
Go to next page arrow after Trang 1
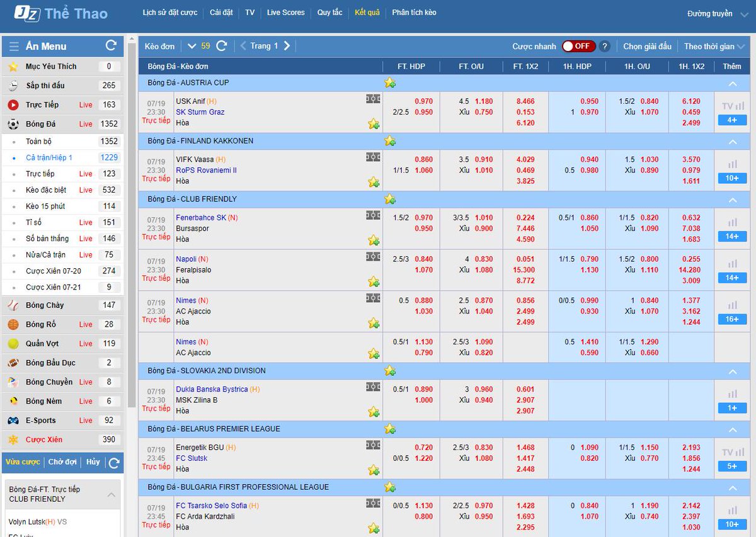pos(287,46)
